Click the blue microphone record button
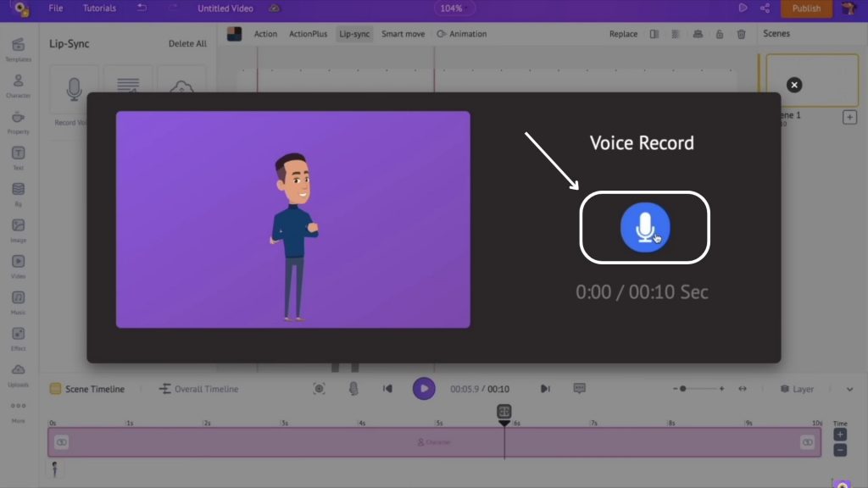This screenshot has width=868, height=488. click(x=644, y=227)
